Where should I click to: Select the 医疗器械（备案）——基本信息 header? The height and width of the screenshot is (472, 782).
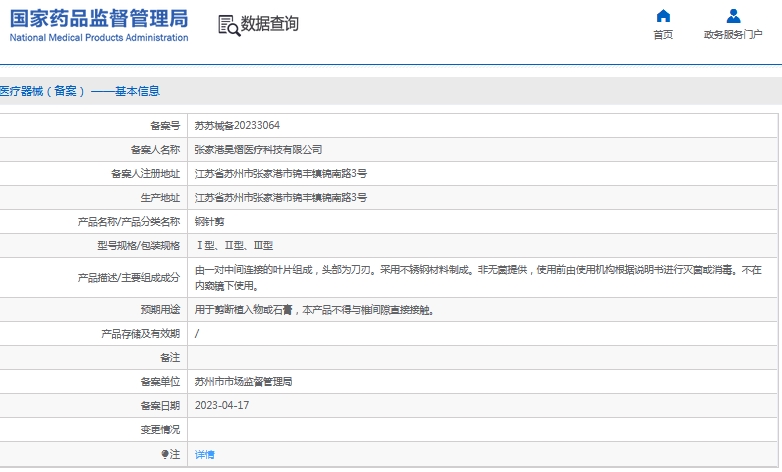(80, 91)
